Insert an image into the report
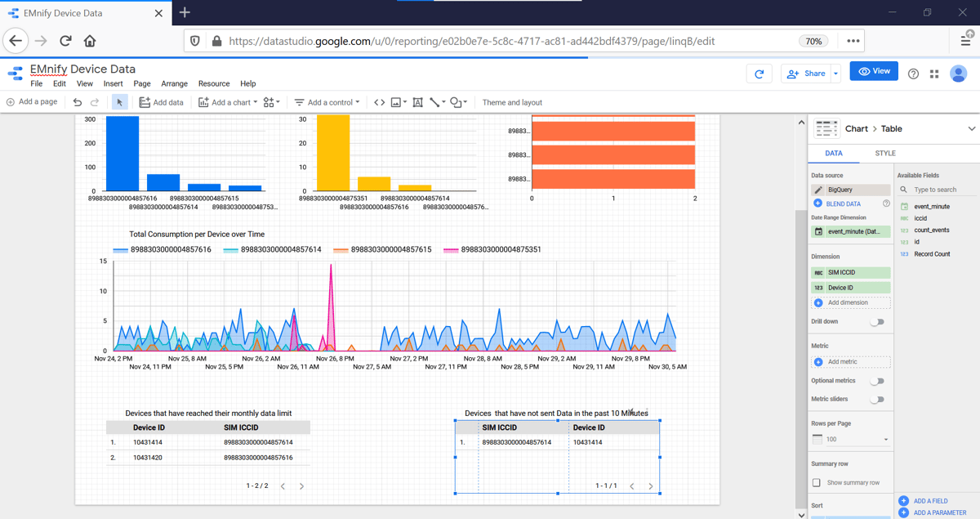This screenshot has height=519, width=980. coord(398,102)
